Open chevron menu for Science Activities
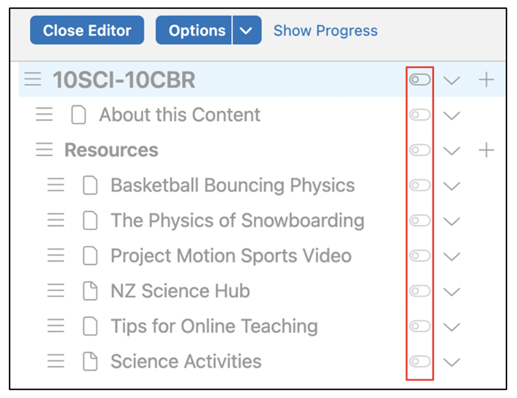The width and height of the screenshot is (517, 398). 452,362
